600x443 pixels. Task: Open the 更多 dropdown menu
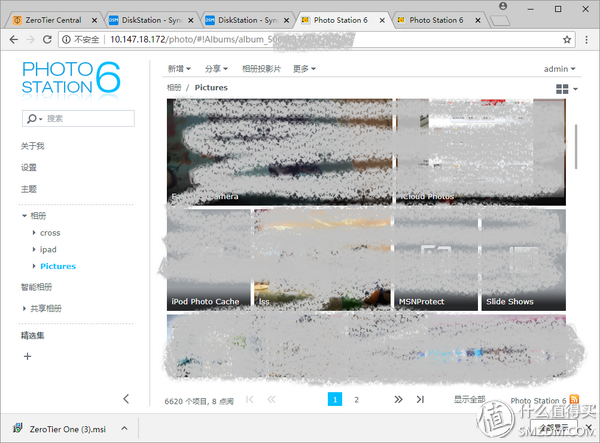click(305, 69)
